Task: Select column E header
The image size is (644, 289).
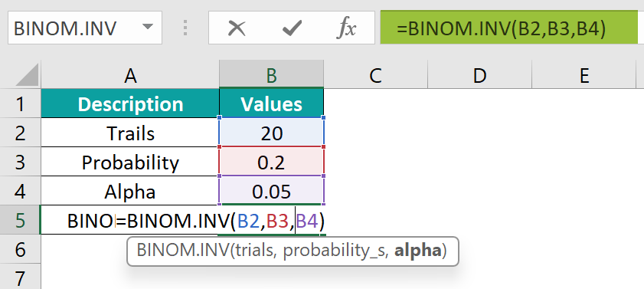Action: tap(584, 75)
